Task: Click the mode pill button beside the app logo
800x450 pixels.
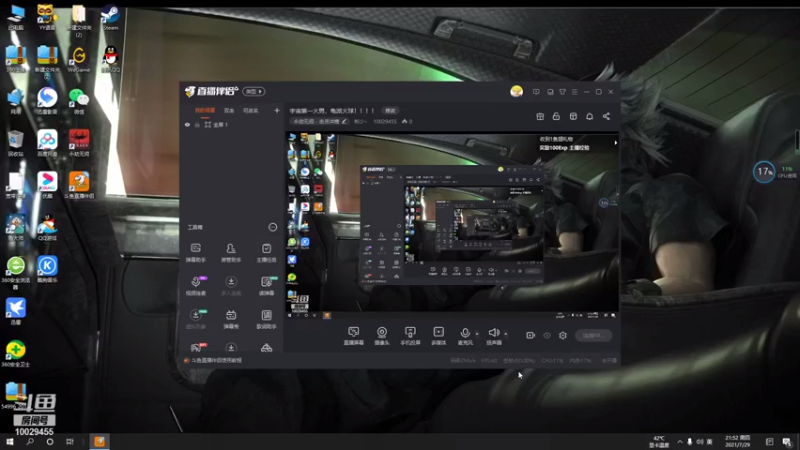Action: coord(254,91)
